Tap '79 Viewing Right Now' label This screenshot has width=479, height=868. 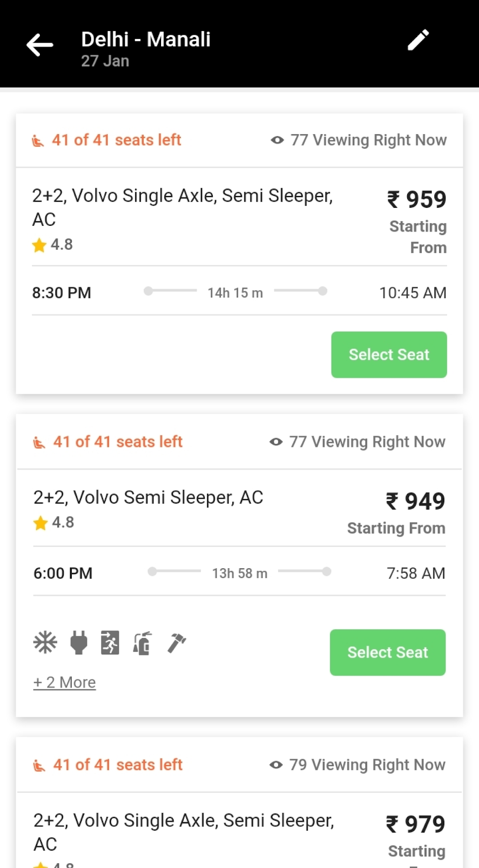(x=367, y=765)
